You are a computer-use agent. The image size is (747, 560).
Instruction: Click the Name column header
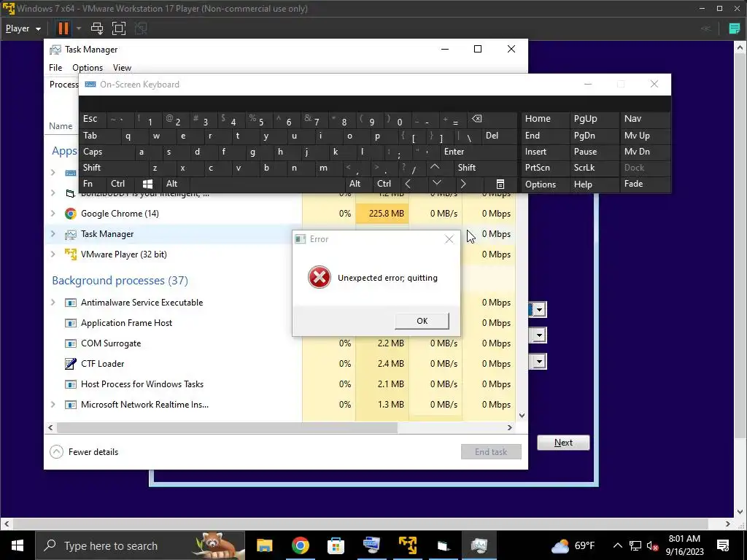coord(61,125)
